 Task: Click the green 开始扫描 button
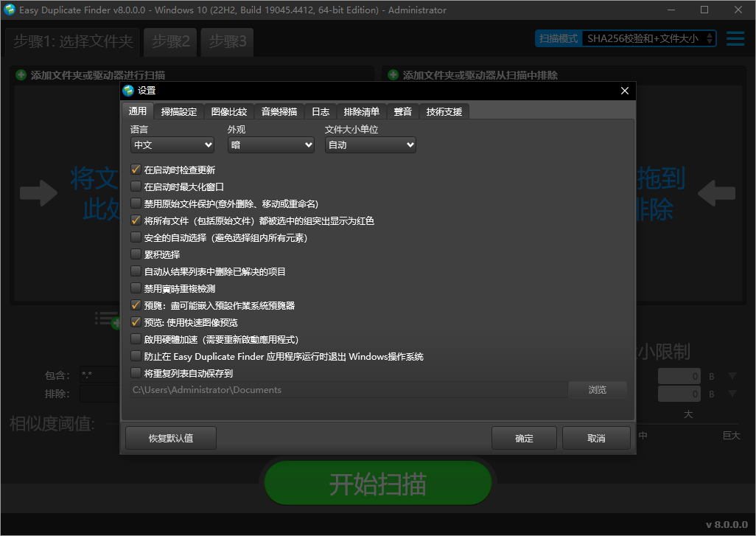377,484
